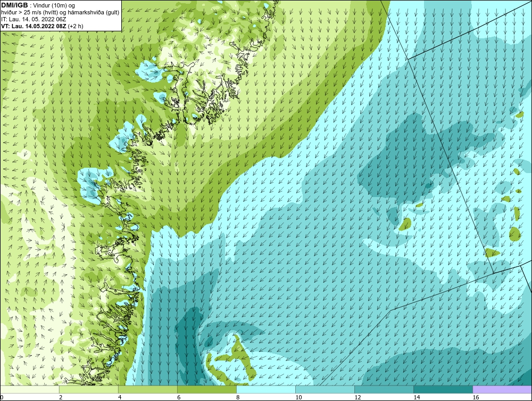Screen dimensions: 532x401
Task: Click the 8–10 m/s pale cyan legend swatch
Action: tap(265, 389)
